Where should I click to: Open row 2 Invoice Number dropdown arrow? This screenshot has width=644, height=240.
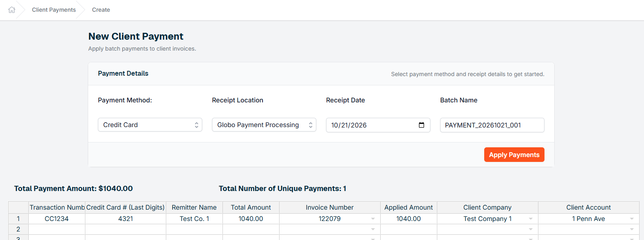pyautogui.click(x=373, y=229)
